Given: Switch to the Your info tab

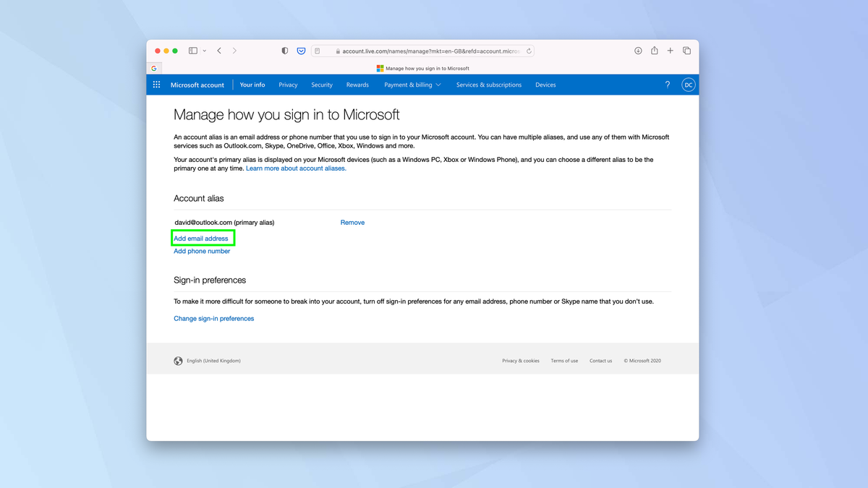Looking at the screenshot, I should (252, 85).
